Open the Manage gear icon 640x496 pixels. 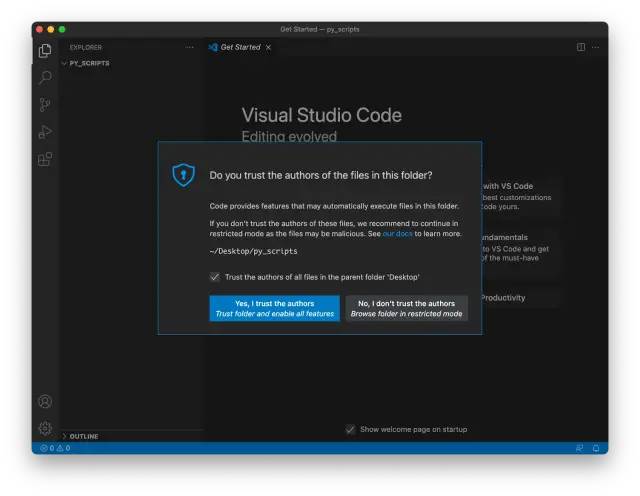pyautogui.click(x=45, y=428)
